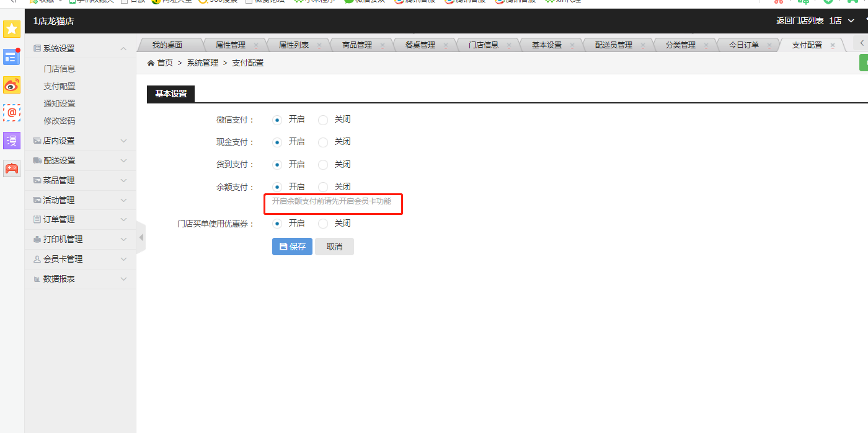Select 关闭 for 现金支付
The width and height of the screenshot is (868, 433).
tap(323, 142)
